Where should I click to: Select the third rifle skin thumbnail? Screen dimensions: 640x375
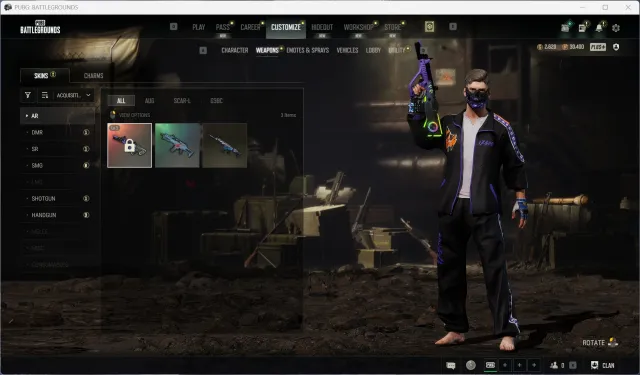(224, 146)
